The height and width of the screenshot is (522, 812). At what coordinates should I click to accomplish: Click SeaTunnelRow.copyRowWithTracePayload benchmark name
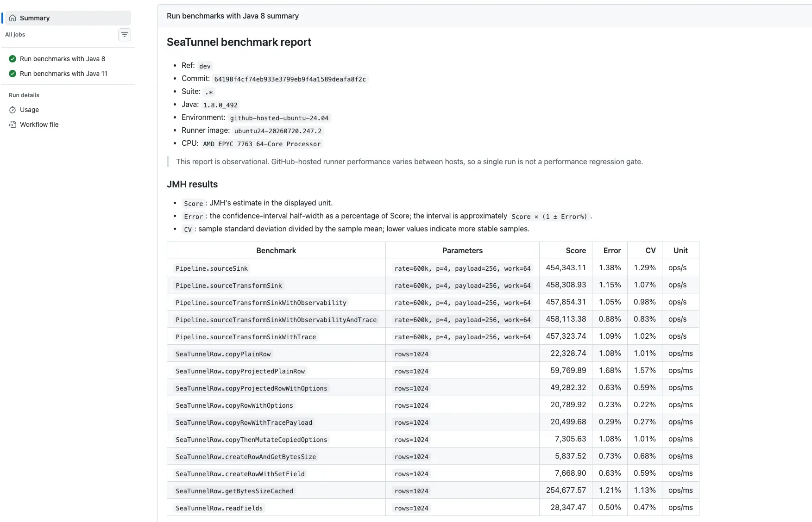[x=244, y=423]
